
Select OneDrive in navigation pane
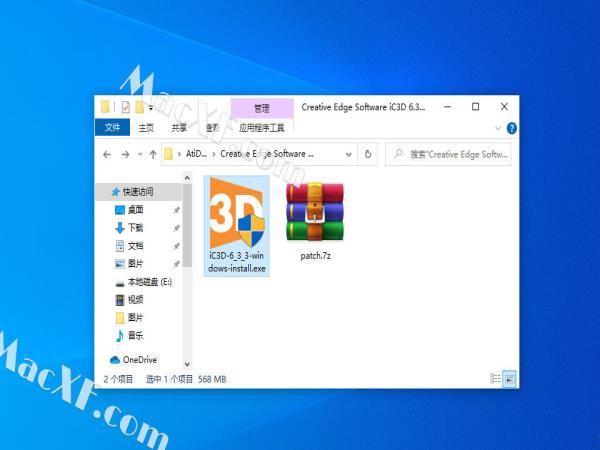(139, 360)
